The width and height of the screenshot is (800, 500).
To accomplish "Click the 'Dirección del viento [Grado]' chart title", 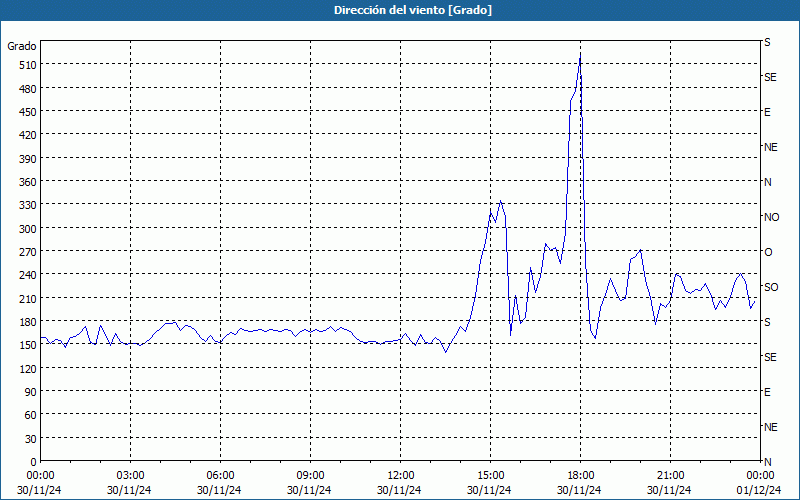I will tap(413, 10).
